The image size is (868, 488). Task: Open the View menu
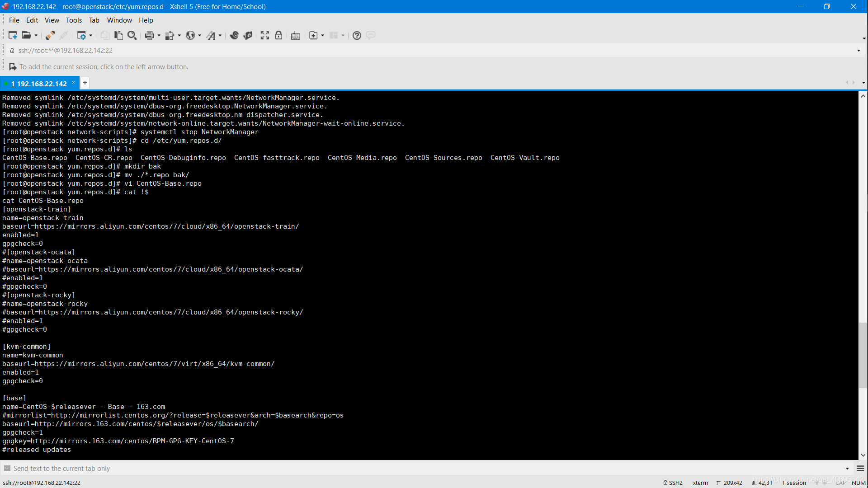(52, 20)
